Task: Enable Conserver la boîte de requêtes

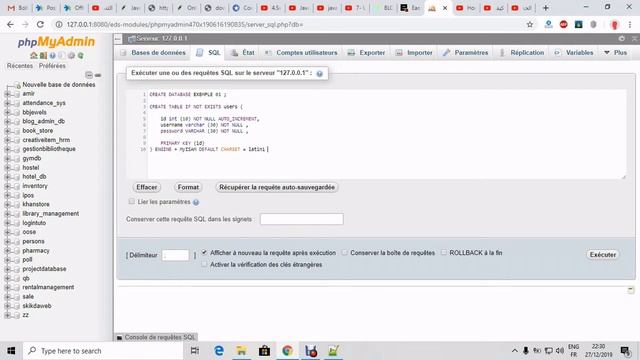Action: [x=344, y=253]
